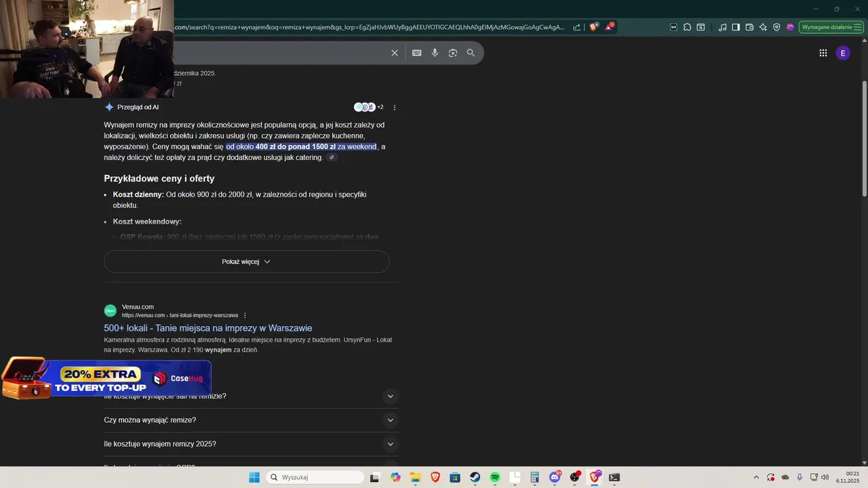This screenshot has height=488, width=868.
Task: Start voice search with the microphone
Action: tap(435, 53)
